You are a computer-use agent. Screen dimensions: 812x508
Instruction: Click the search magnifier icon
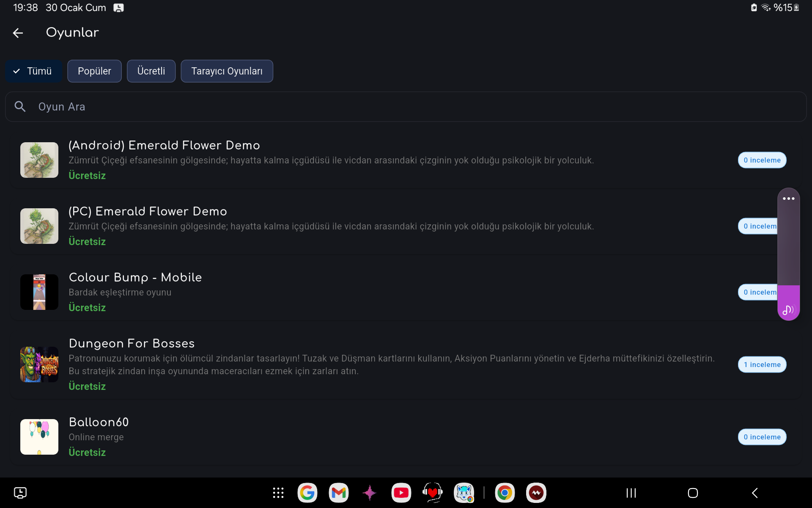pos(20,107)
